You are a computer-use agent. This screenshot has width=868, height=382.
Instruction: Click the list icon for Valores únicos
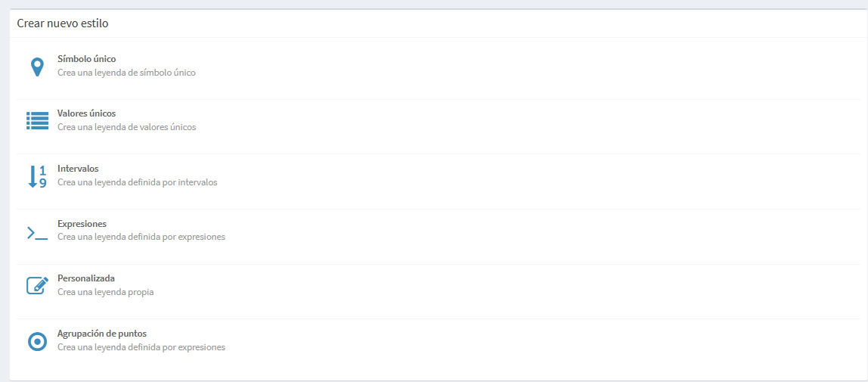point(37,121)
